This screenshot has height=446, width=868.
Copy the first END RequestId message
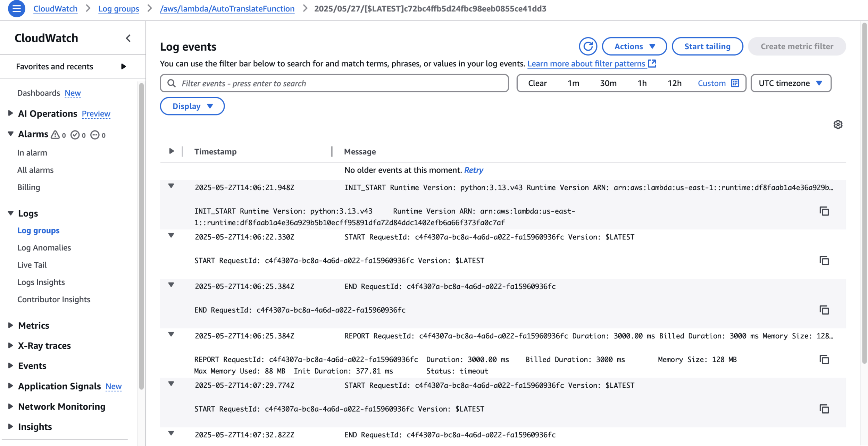pos(824,310)
